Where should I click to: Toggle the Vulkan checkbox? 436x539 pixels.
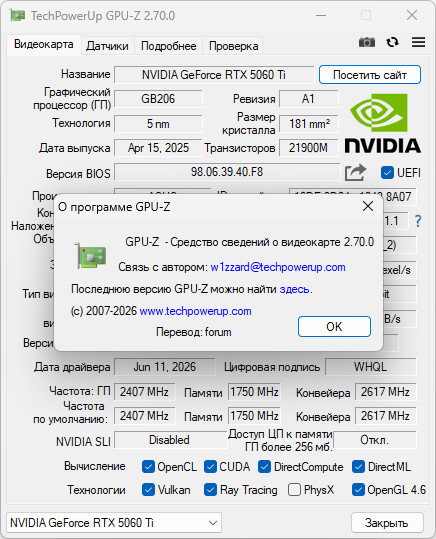coord(148,490)
